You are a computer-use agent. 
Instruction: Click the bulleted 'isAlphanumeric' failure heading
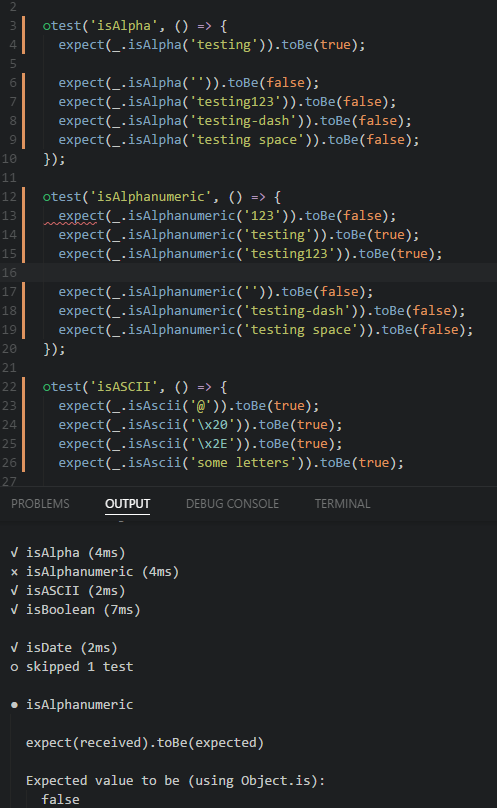[x=72, y=705]
